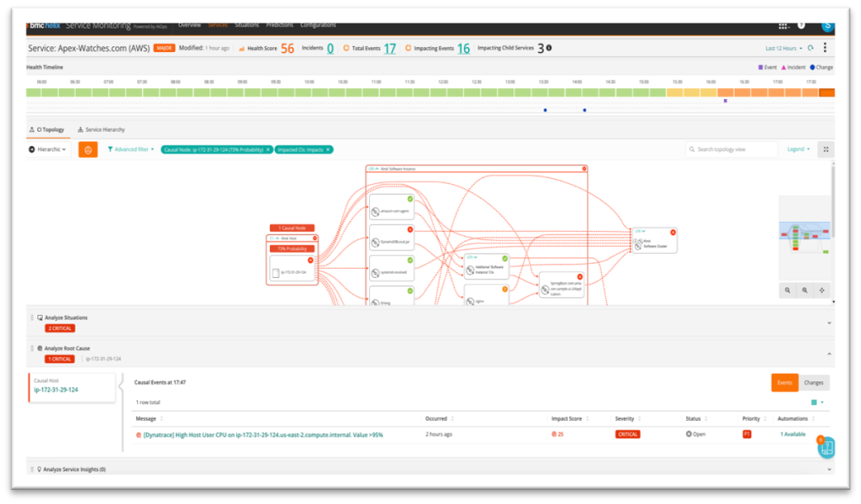Select the ip-172-31-29-124 host node in topology
The width and height of the screenshot is (861, 504).
tap(292, 269)
